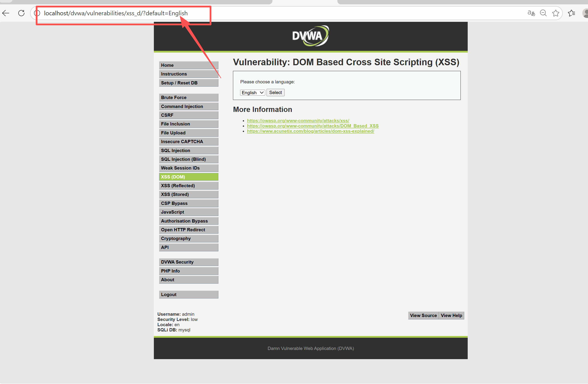
Task: Open the OWASP DOM_Based_XSS link
Action: click(x=313, y=126)
